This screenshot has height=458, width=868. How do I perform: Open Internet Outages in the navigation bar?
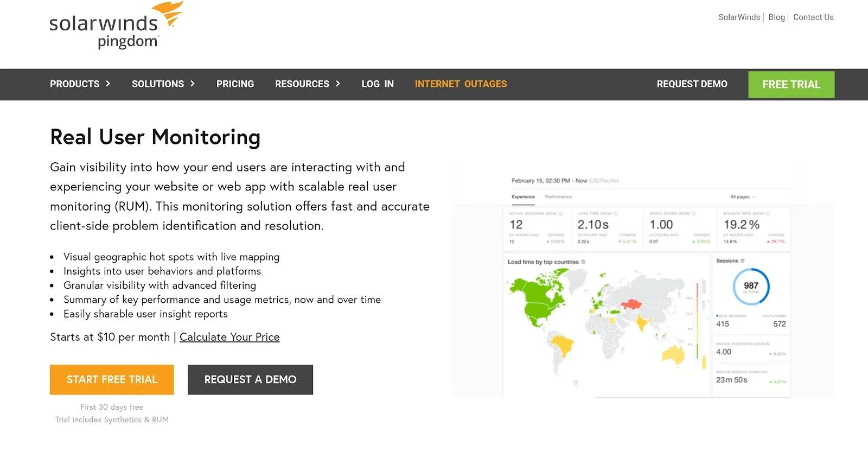(x=461, y=84)
